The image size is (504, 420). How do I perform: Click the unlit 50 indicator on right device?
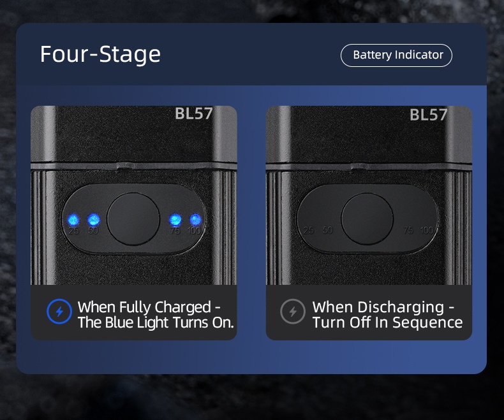327,229
